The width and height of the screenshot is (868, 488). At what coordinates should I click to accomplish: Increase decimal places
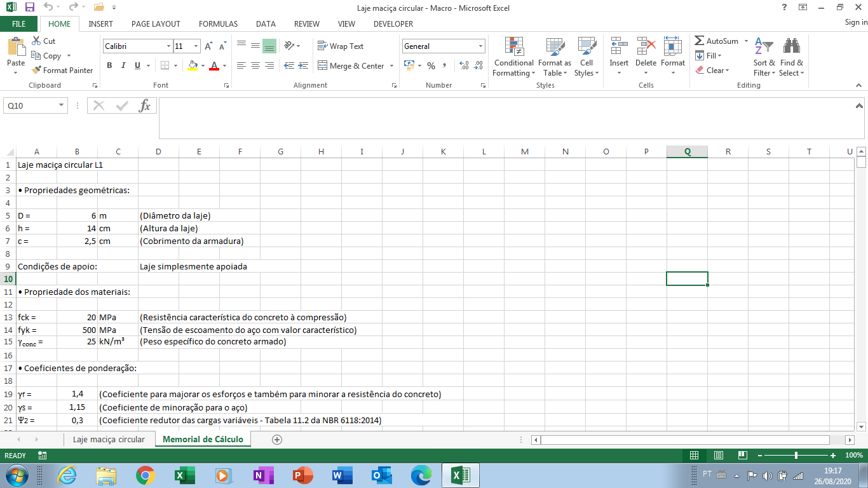[464, 65]
